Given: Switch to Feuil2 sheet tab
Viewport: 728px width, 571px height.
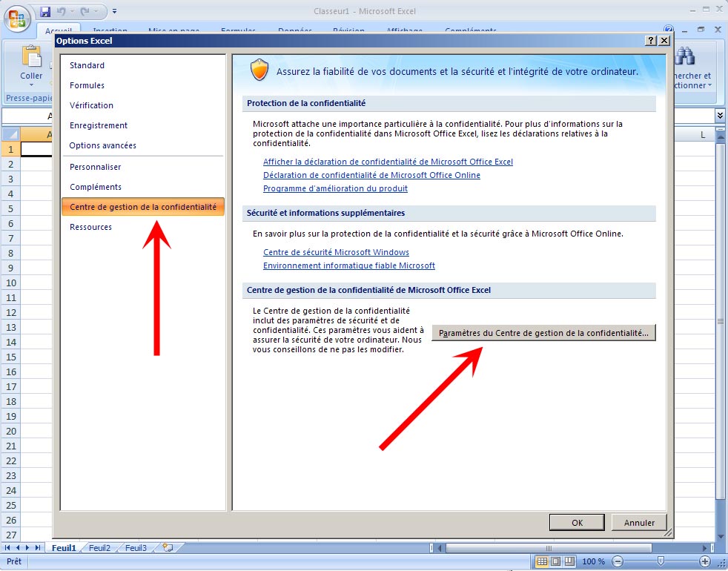Looking at the screenshot, I should click(100, 548).
